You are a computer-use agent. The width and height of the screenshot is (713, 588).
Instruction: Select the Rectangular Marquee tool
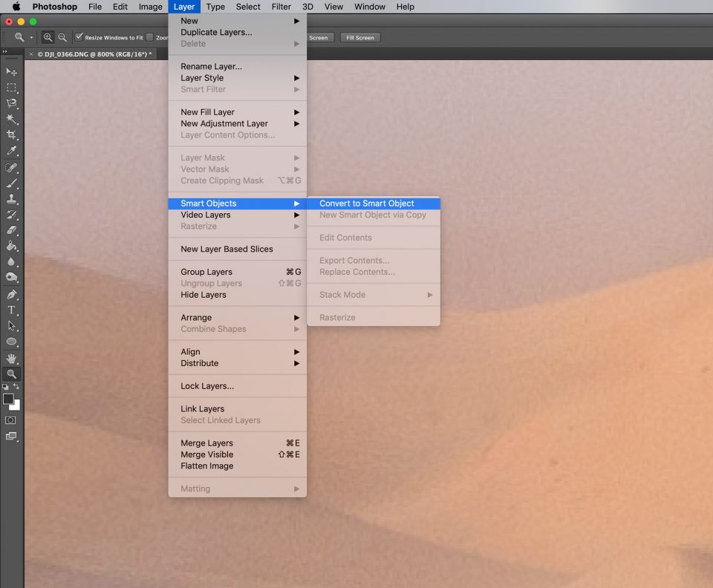(x=11, y=88)
